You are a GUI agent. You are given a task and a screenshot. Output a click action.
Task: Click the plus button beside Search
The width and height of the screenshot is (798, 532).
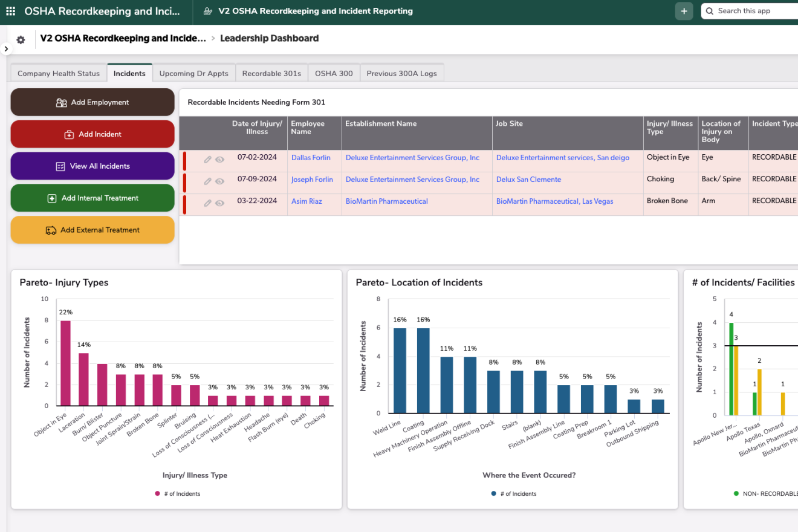click(x=684, y=11)
